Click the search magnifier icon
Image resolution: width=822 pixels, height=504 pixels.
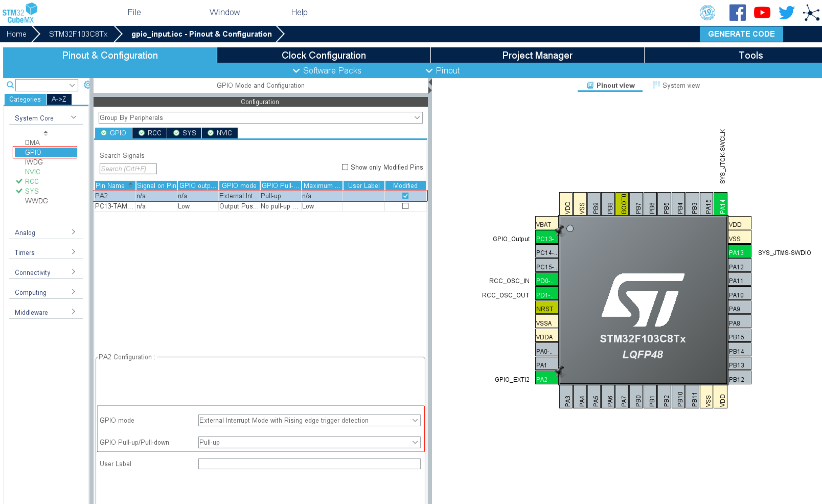point(10,85)
